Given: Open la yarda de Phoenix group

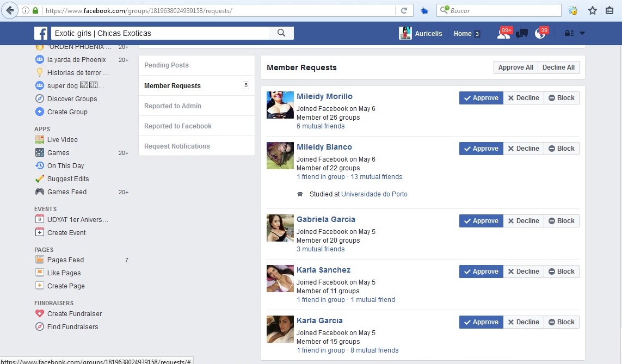Looking at the screenshot, I should pyautogui.click(x=76, y=60).
